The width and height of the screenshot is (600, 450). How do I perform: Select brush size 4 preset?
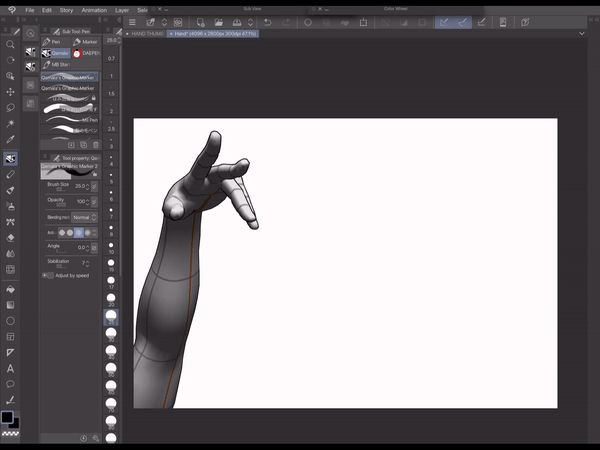111,160
